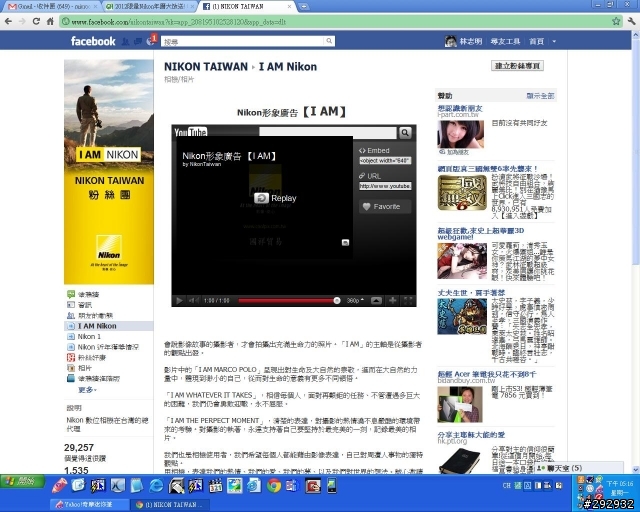The height and width of the screenshot is (512, 640).
Task: Click the NIKON TAIWAN page title link
Action: click(x=206, y=67)
